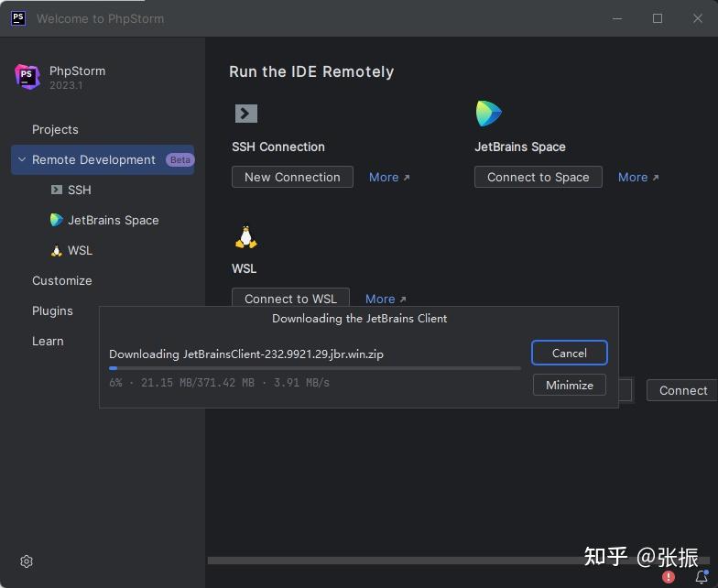Open the Projects section
Viewport: 718px width, 588px height.
(x=55, y=130)
